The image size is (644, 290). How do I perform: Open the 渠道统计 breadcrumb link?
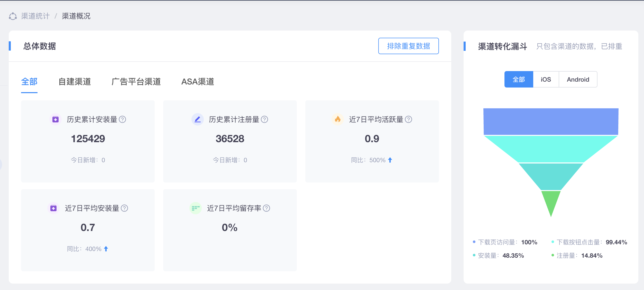(x=35, y=16)
